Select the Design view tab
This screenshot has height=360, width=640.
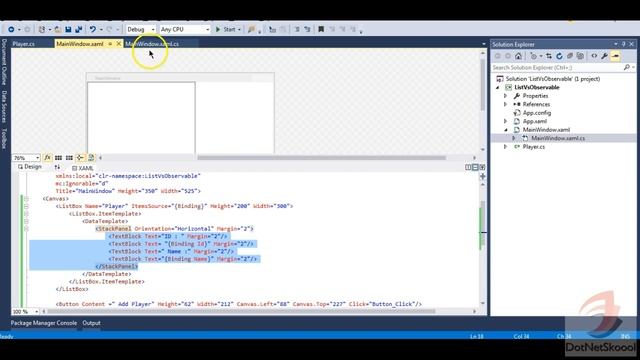[29, 167]
